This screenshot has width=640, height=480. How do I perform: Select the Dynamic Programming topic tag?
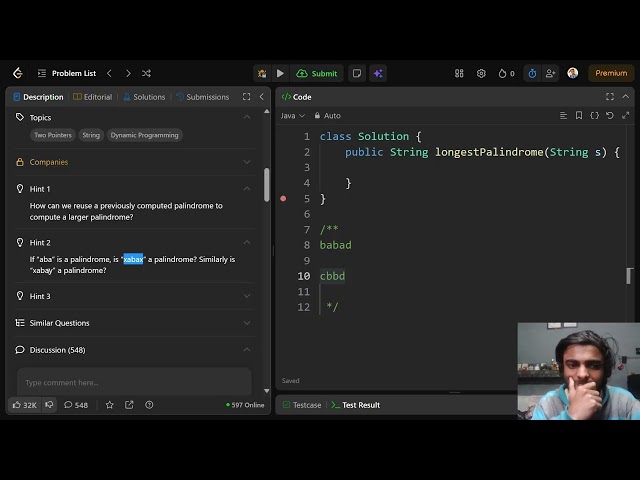tap(144, 135)
